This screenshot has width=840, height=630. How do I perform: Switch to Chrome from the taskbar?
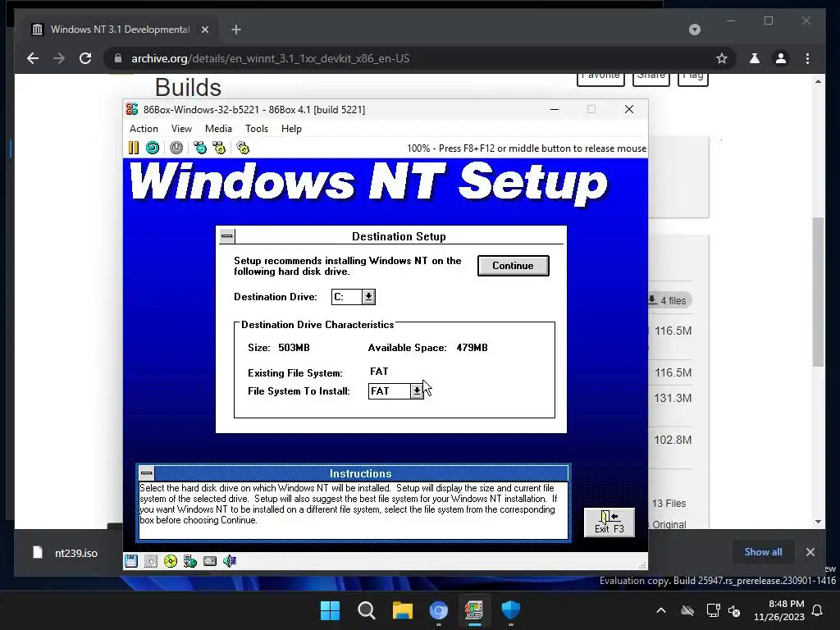(x=438, y=610)
